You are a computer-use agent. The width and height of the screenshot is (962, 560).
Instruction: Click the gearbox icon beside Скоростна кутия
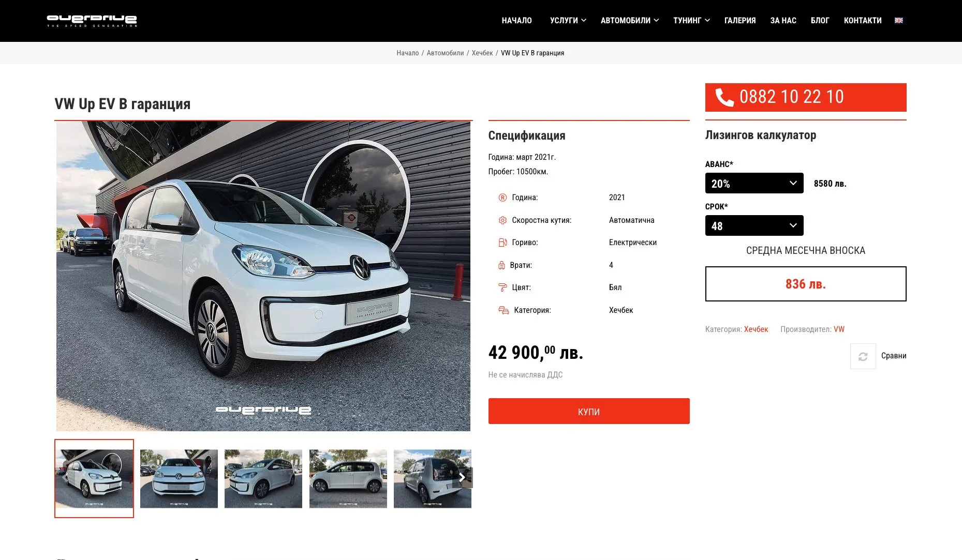[x=502, y=220]
